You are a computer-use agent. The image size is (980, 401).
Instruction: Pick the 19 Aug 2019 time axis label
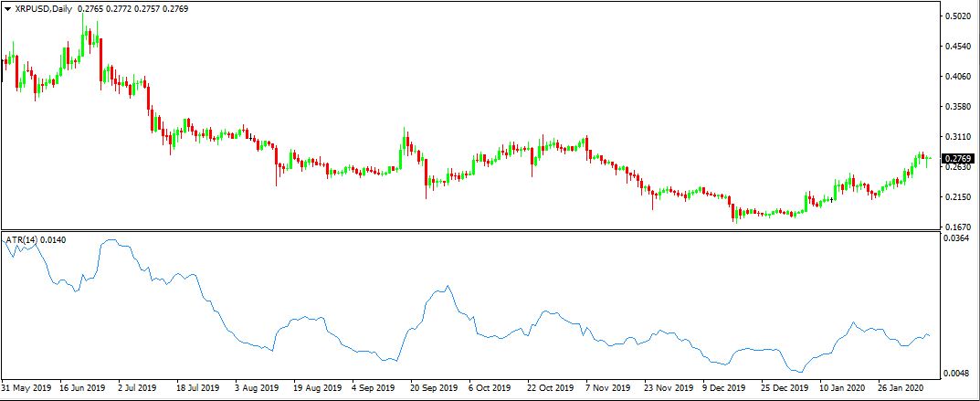point(317,387)
